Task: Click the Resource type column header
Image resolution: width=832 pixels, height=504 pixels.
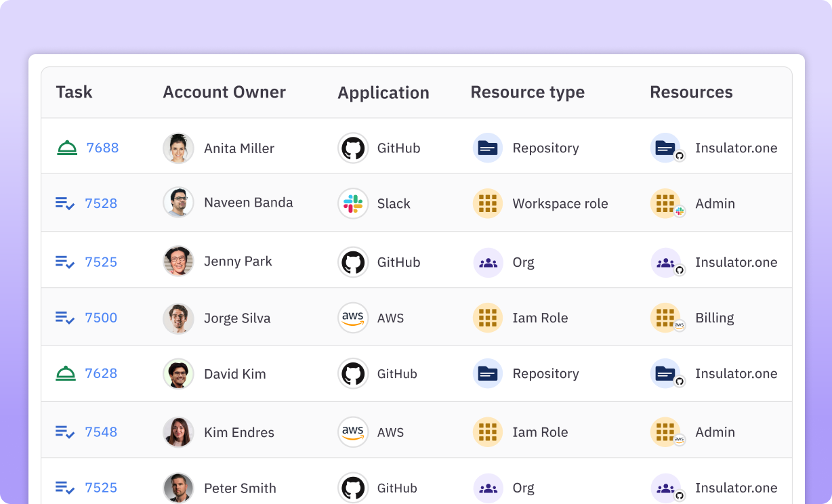Action: pos(527,92)
